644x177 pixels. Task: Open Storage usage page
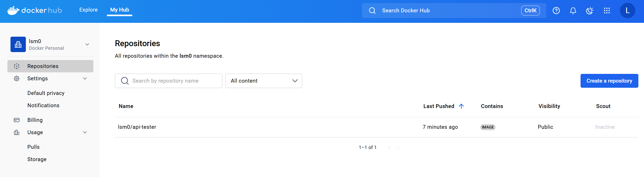click(37, 159)
